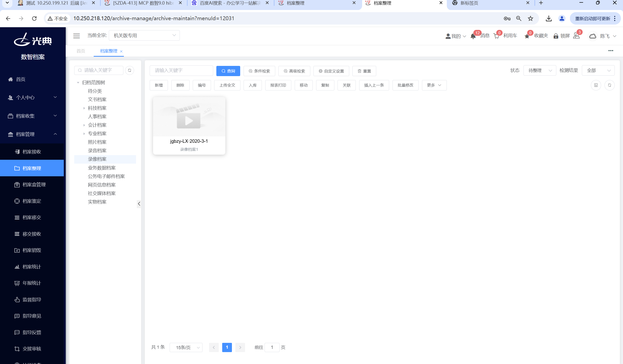623x364 pixels.
Task: Open 档案统计 in the sidebar
Action: (32, 267)
